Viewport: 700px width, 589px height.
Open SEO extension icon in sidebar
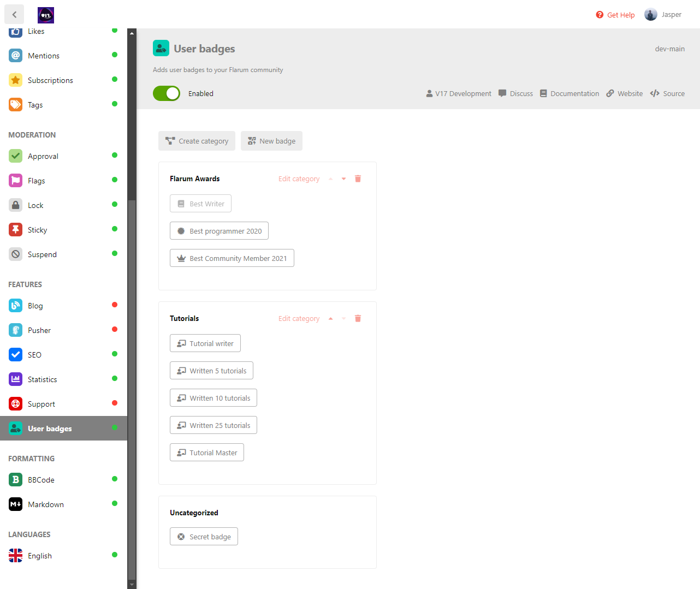[16, 355]
